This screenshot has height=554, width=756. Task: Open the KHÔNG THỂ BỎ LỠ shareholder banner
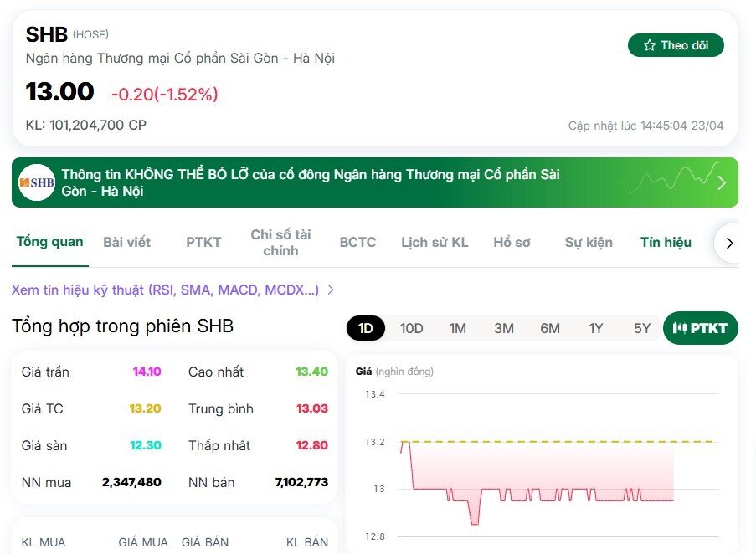tap(374, 182)
